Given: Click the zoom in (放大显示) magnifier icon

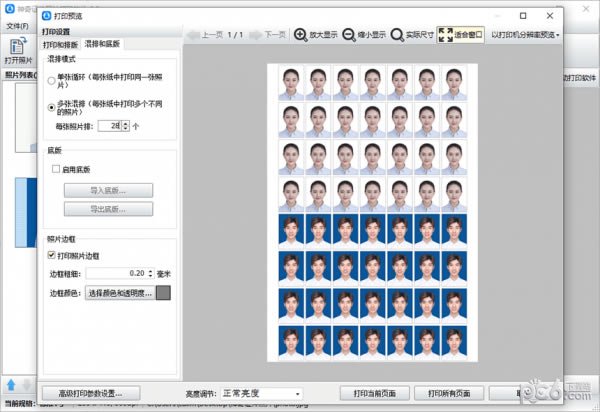Looking at the screenshot, I should (300, 34).
